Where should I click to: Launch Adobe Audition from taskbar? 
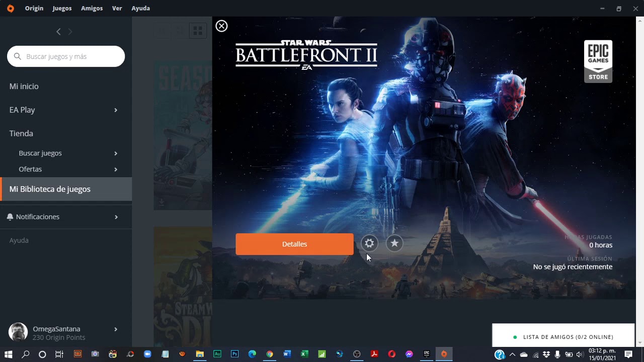pos(217,354)
